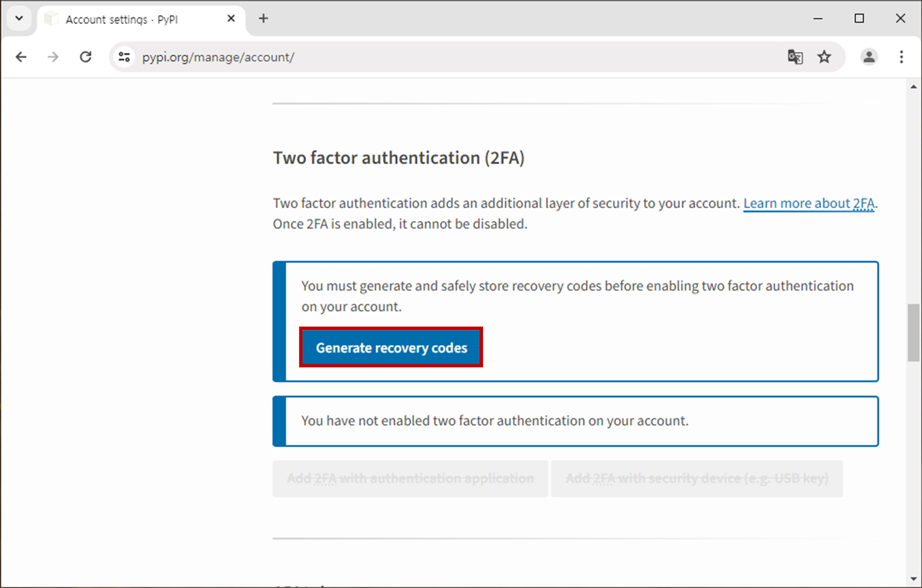Open a new tab with plus button

(263, 18)
